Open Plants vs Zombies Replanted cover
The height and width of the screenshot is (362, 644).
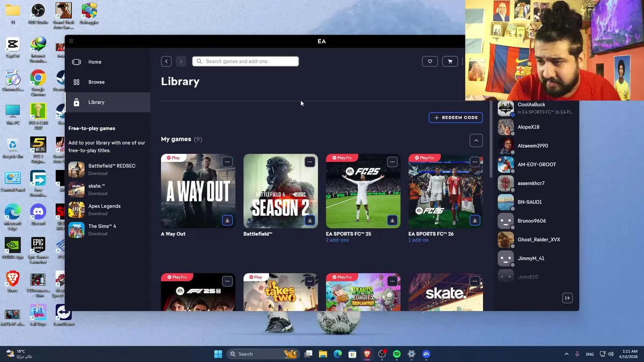[x=363, y=292]
